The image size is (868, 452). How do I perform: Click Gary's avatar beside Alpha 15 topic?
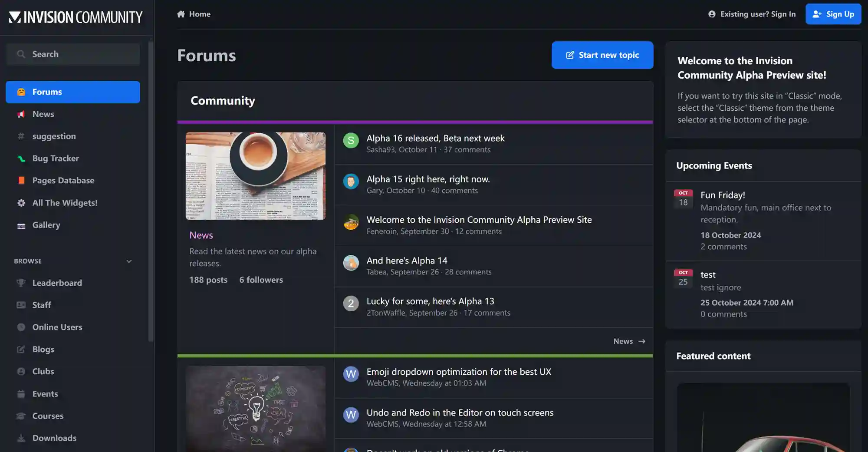351,181
